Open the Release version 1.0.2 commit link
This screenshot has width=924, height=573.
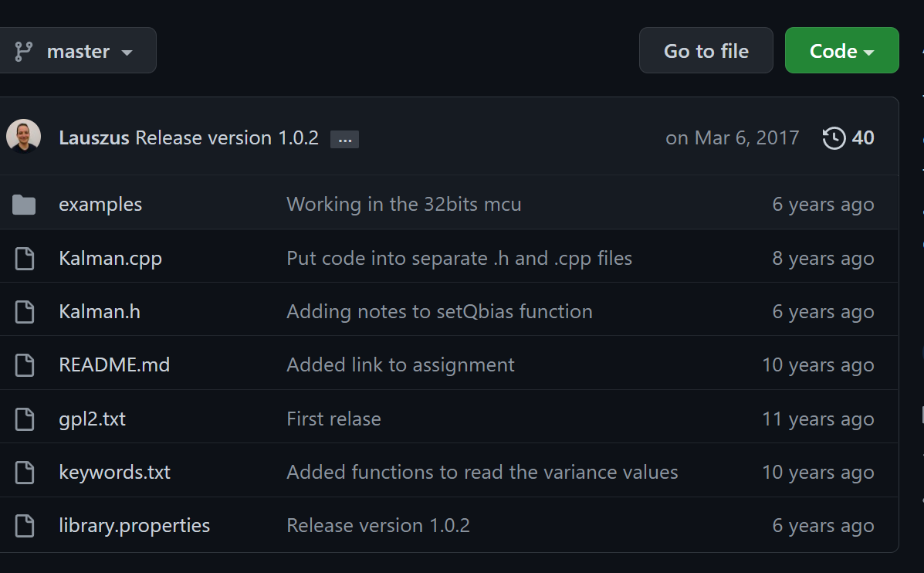227,138
